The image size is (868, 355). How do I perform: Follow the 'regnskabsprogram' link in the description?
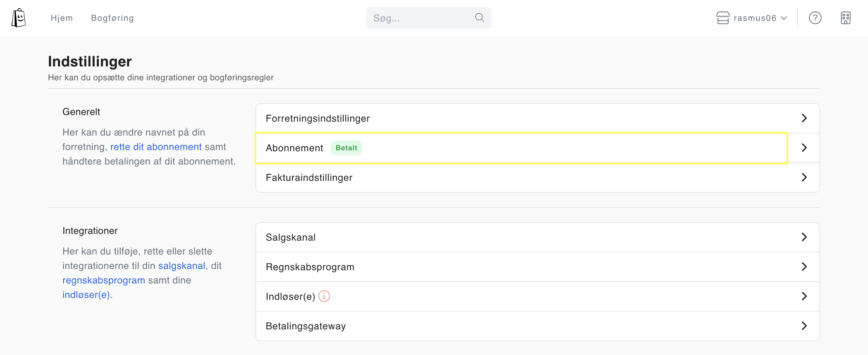pyautogui.click(x=104, y=280)
